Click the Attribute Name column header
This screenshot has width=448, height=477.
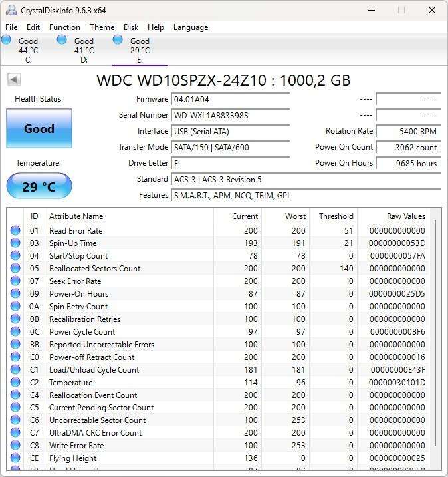[x=129, y=216]
